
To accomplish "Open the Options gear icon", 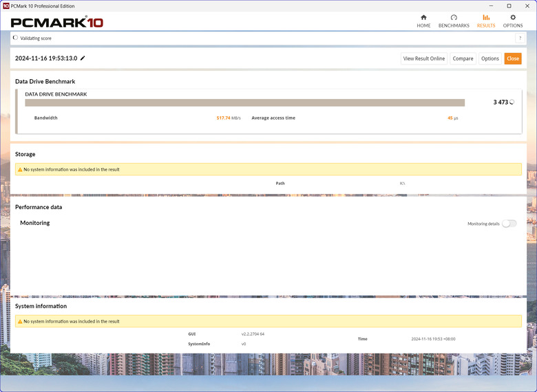I will (513, 17).
